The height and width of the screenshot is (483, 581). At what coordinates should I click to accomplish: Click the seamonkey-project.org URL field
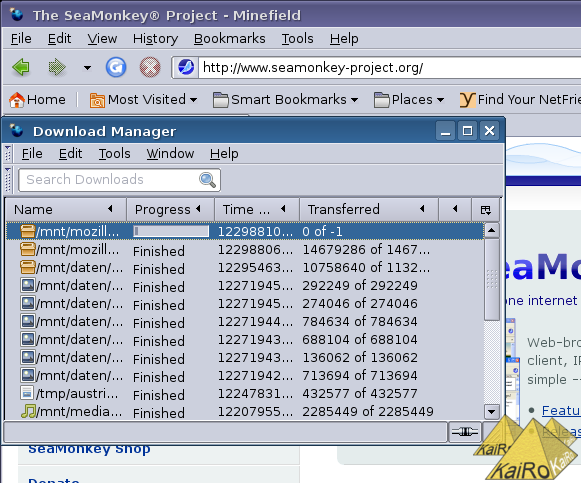[x=389, y=67]
